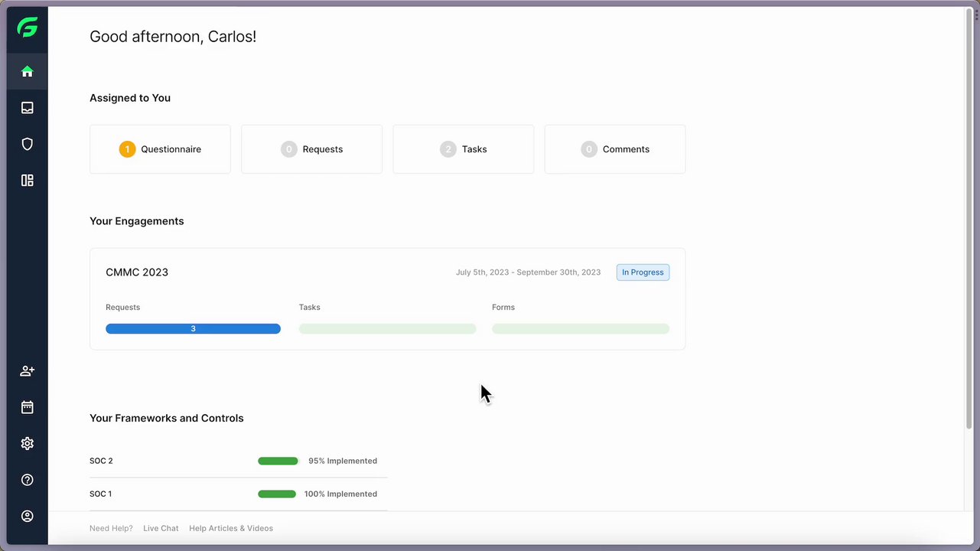Select the Tasks assigned card
980x551 pixels.
463,149
